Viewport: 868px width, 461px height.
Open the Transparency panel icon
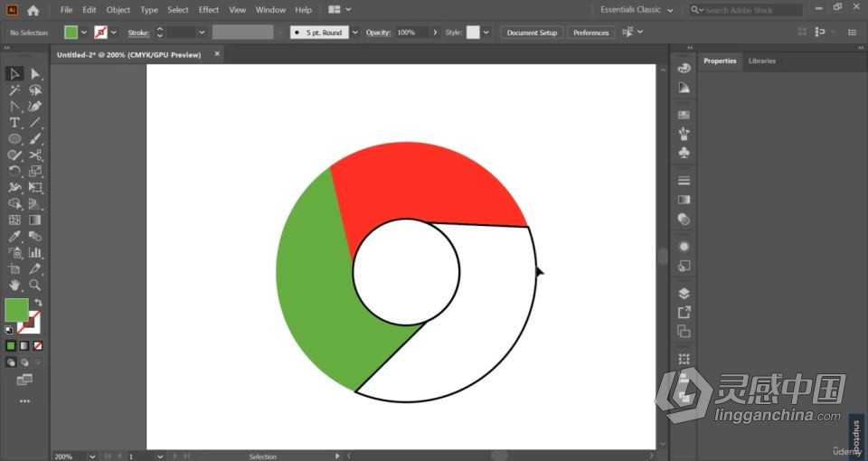point(684,219)
